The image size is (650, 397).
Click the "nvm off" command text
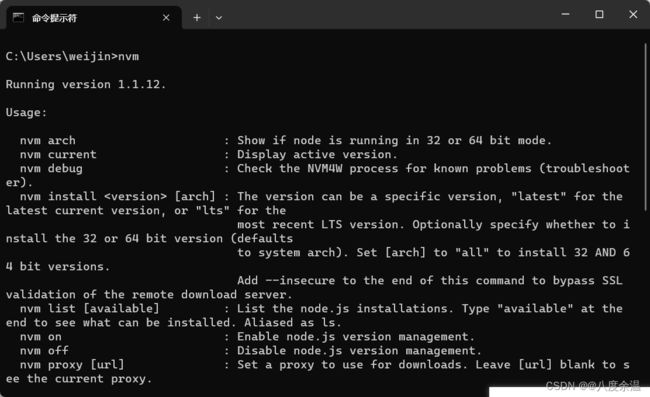44,351
